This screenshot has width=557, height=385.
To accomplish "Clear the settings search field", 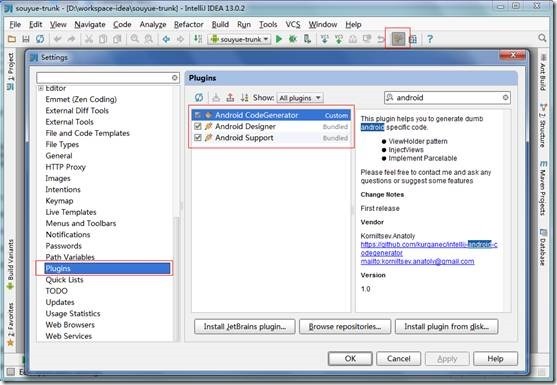I will [174, 77].
